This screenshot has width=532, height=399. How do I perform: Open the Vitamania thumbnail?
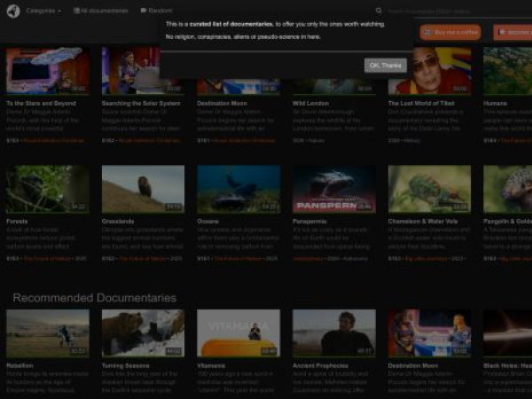pyautogui.click(x=239, y=333)
